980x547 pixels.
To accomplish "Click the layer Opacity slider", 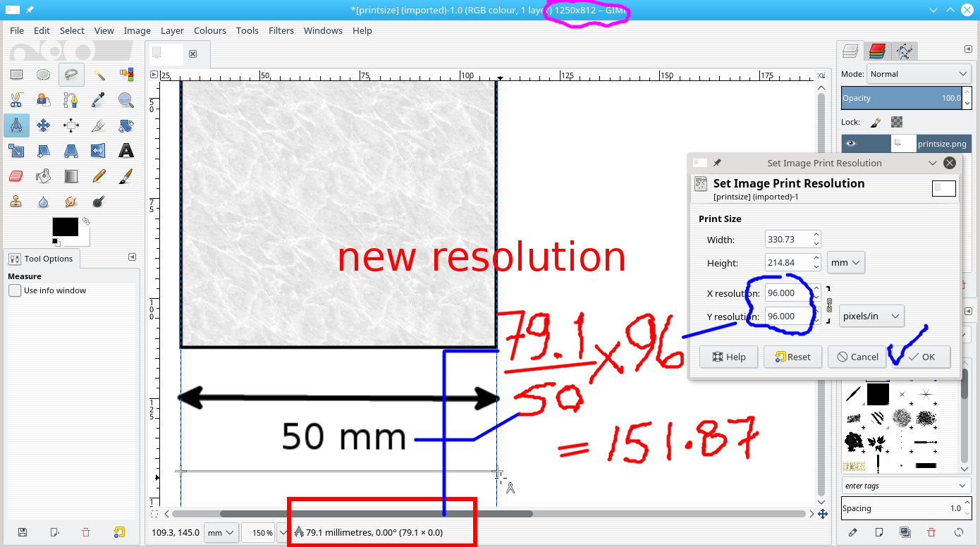I will click(x=902, y=98).
